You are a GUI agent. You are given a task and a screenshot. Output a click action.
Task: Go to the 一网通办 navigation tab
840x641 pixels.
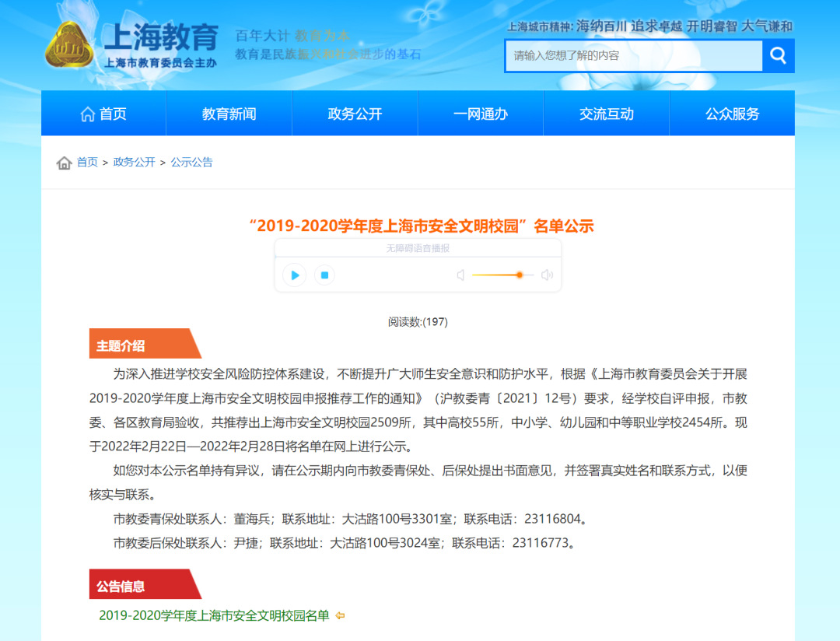[480, 114]
